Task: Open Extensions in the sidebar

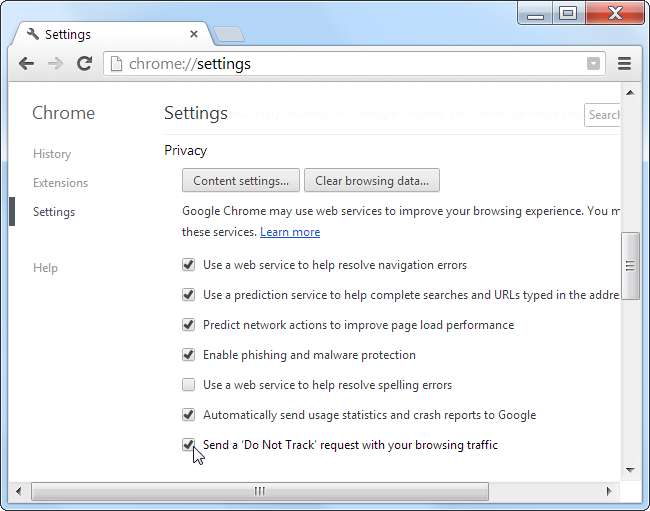Action: 61,183
